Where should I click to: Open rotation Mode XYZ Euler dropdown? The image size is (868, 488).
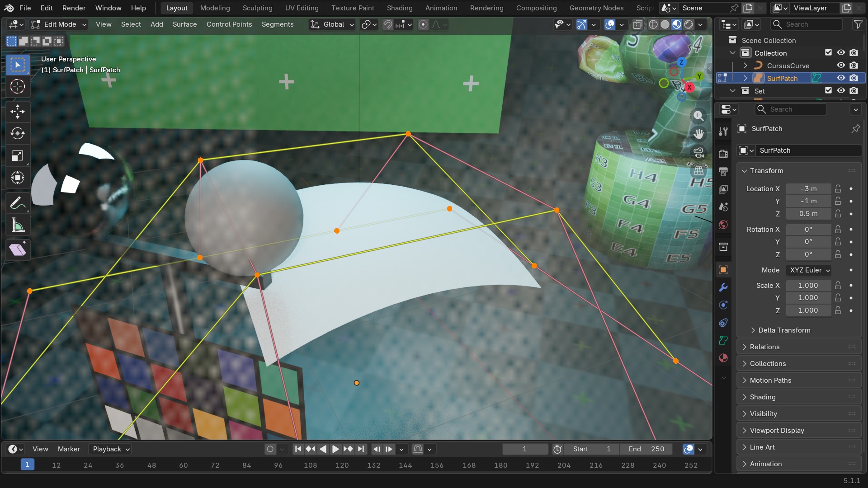coord(809,270)
